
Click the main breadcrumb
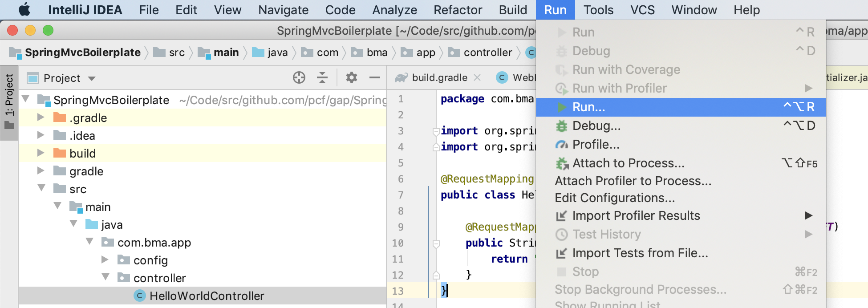click(219, 53)
